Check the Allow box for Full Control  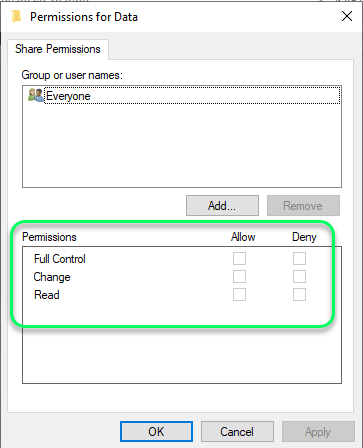(x=239, y=258)
